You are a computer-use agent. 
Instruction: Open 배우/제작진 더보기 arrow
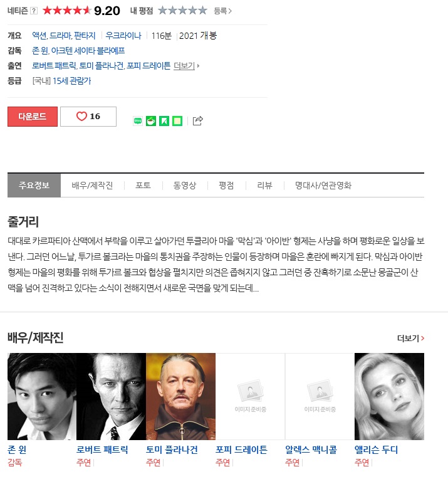pyautogui.click(x=410, y=339)
